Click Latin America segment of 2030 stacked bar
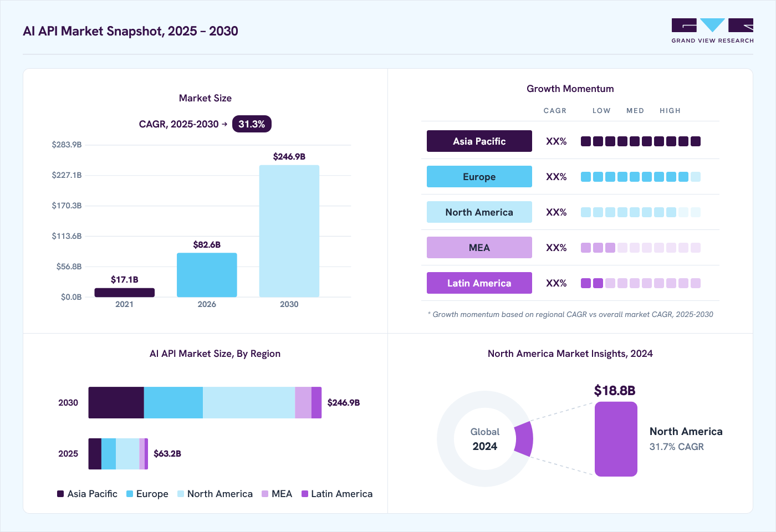Screen dimensions: 776x532 pos(316,403)
